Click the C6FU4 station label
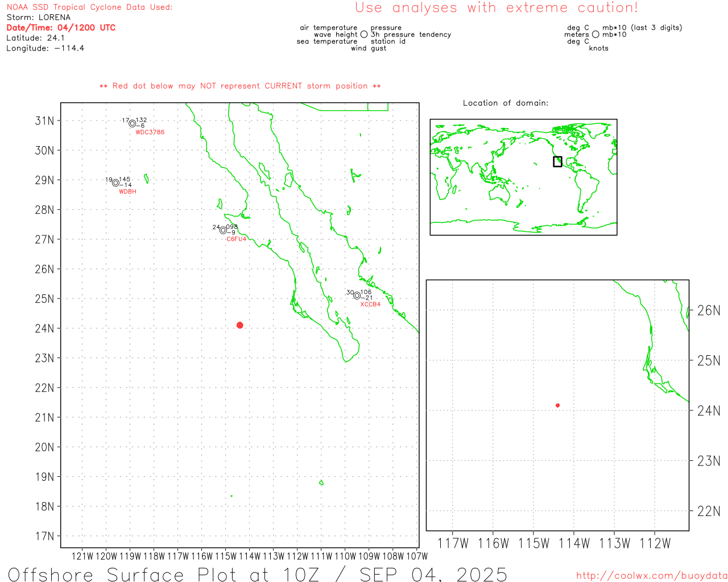 (237, 239)
